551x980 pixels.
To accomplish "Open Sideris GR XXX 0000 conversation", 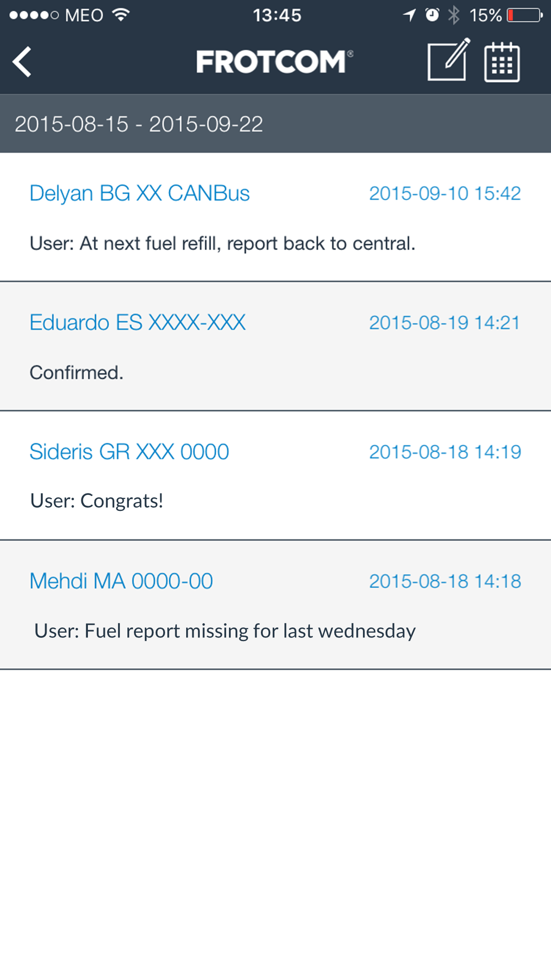I will coord(129,452).
